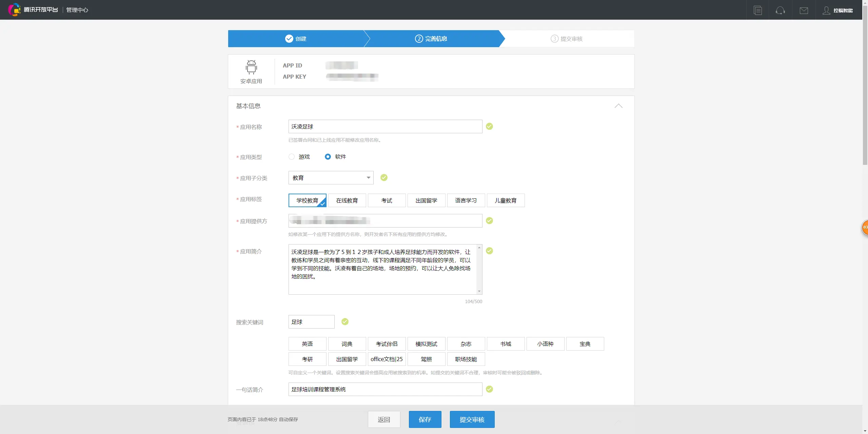Click the user account avatar icon
868x434 pixels.
(826, 10)
